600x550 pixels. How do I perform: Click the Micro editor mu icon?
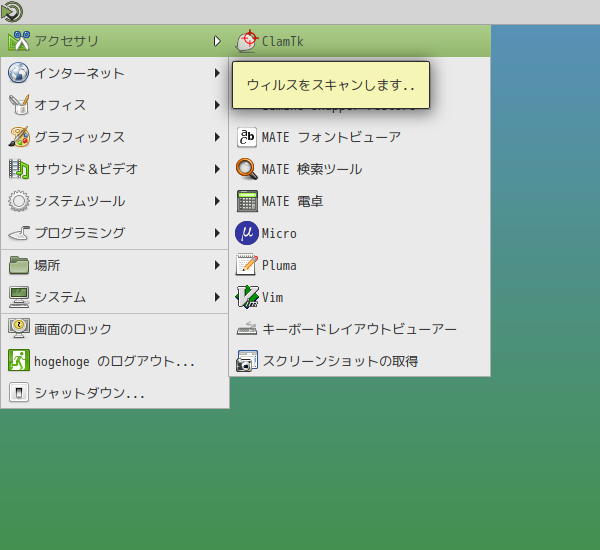[x=247, y=233]
